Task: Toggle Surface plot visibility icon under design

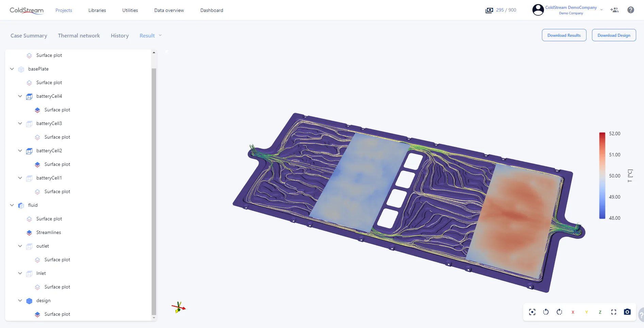Action: (37, 314)
